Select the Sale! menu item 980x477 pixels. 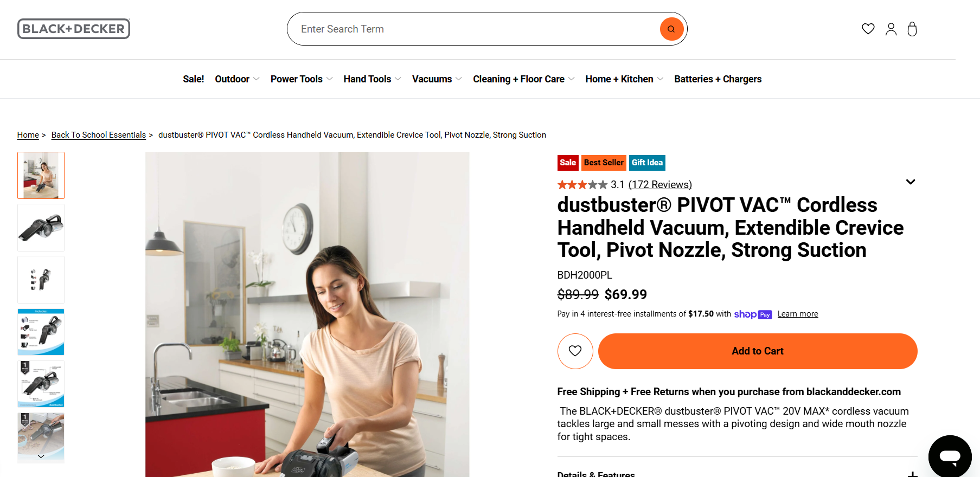tap(194, 79)
